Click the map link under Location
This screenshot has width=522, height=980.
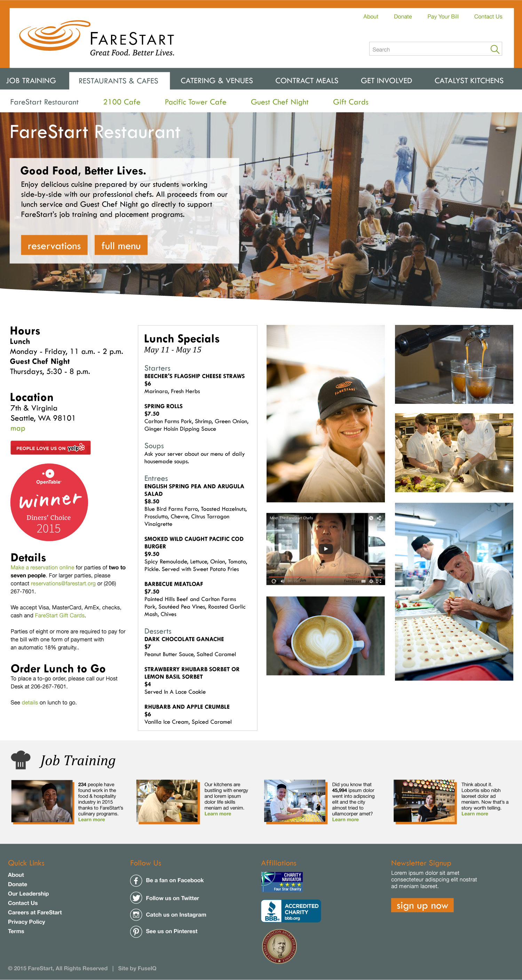[17, 428]
